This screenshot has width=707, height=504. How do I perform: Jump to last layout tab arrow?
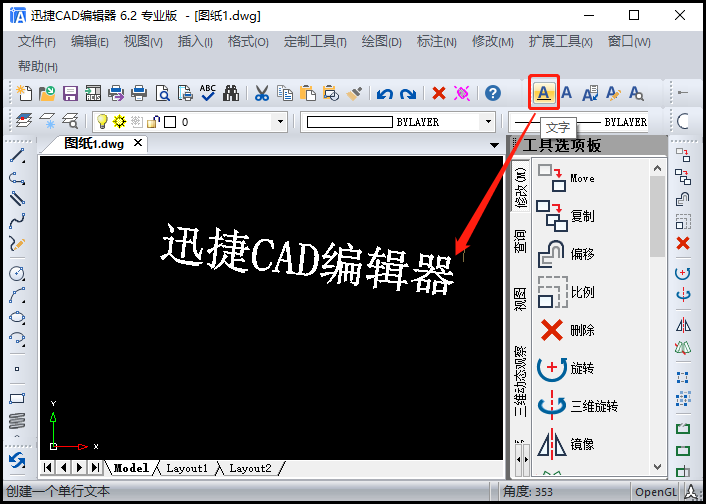(96, 467)
